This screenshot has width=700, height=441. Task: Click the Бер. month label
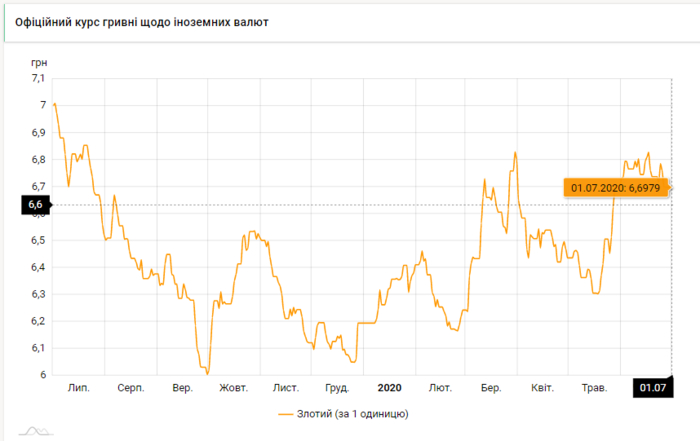[x=490, y=387]
